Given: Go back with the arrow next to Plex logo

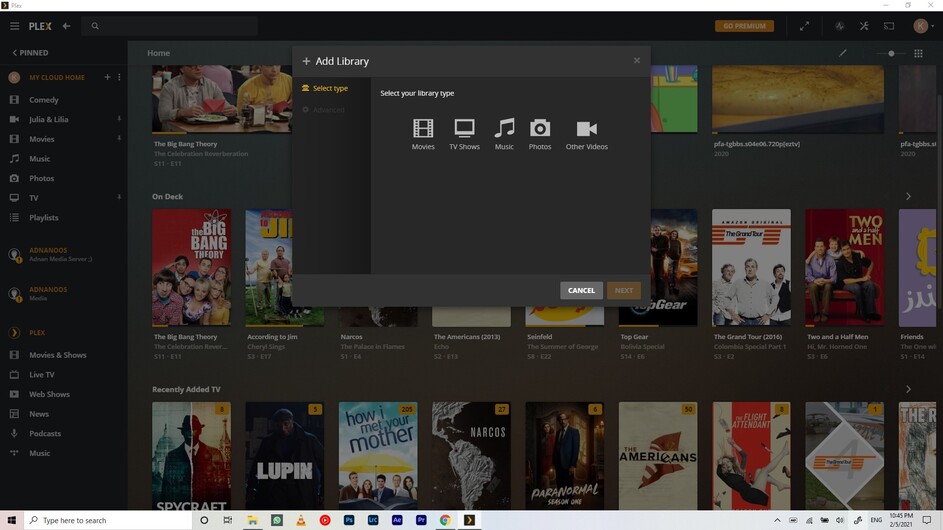Looking at the screenshot, I should coord(66,26).
